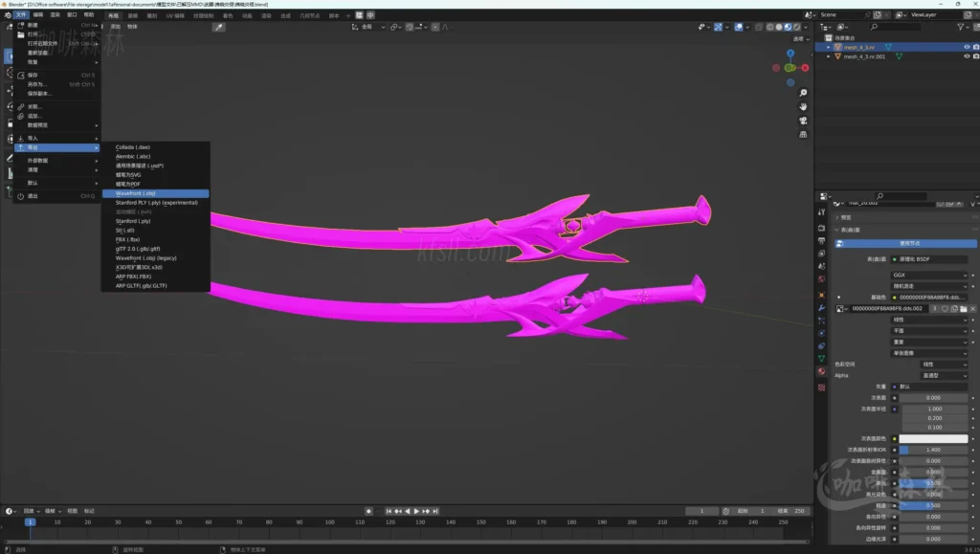Switch to orthographic grid view icon
Viewport: 980px width, 554px height.
pyautogui.click(x=803, y=132)
